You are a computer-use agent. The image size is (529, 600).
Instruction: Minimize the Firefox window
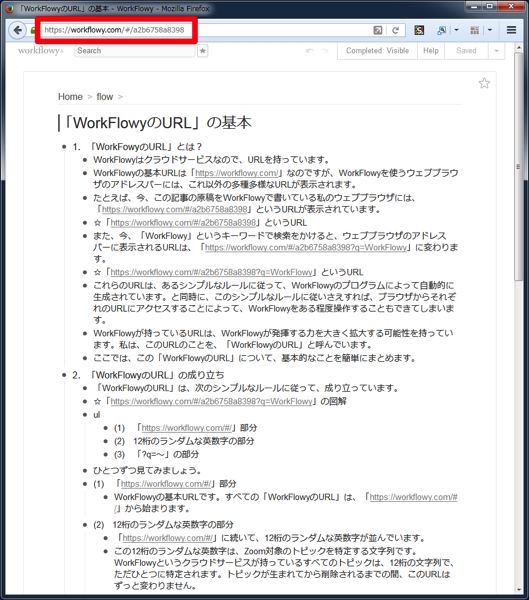tap(474, 6)
